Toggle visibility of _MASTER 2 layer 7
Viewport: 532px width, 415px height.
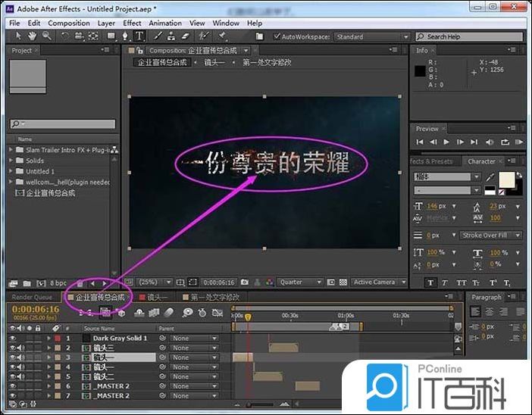pyautogui.click(x=12, y=395)
